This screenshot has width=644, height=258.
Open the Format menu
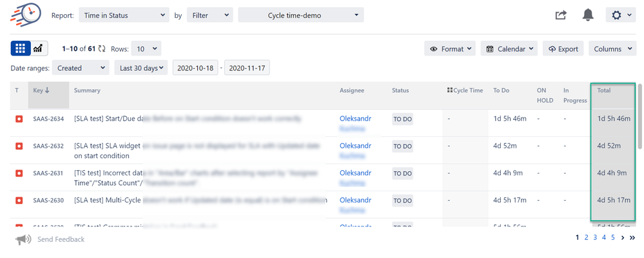tap(449, 48)
